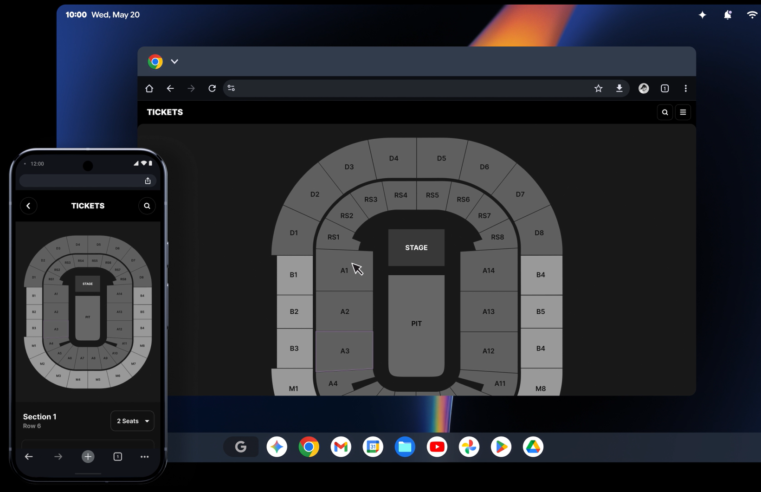The height and width of the screenshot is (492, 761).
Task: Select section A12 on desktop seat map
Action: pos(489,351)
